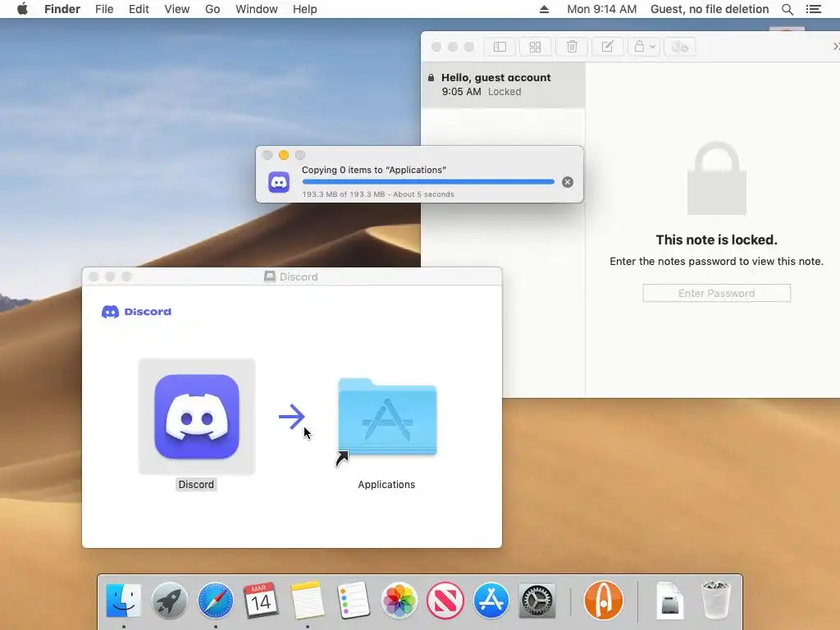Click the copy progress bar

[x=428, y=182]
